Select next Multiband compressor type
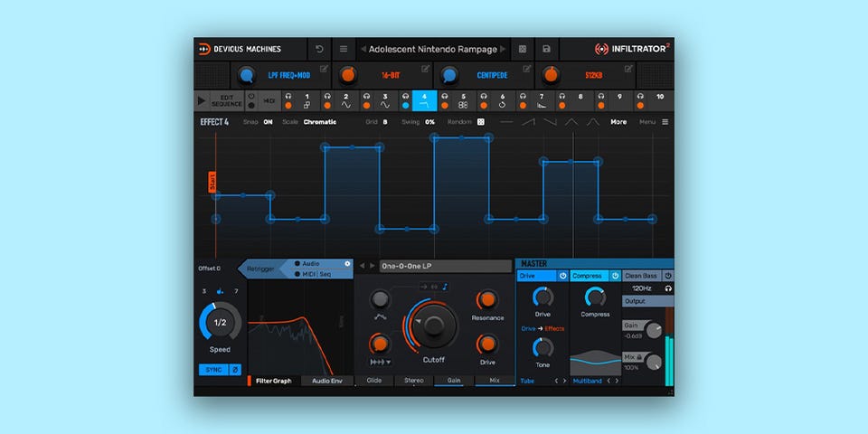This screenshot has width=868, height=434. tap(617, 381)
